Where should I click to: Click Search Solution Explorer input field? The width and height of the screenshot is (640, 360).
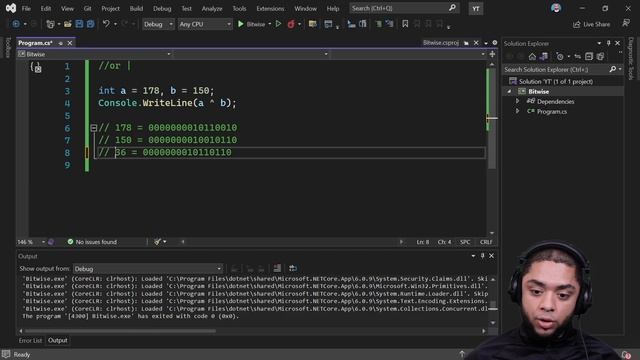[556, 69]
